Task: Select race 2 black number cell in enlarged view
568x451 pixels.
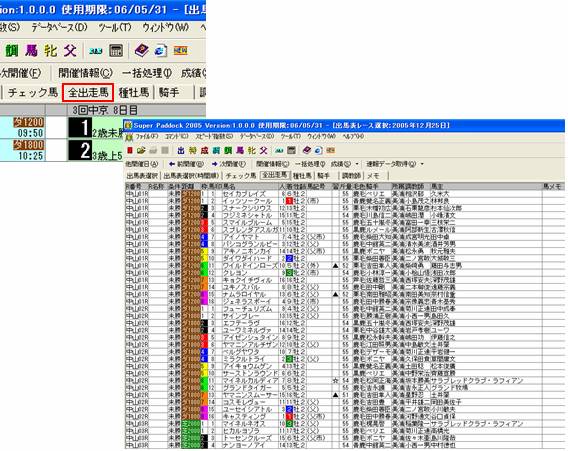Action: click(80, 150)
